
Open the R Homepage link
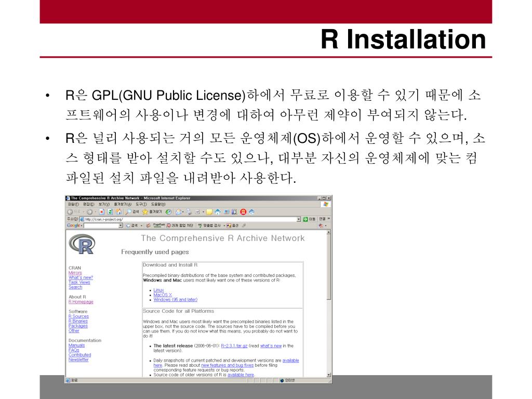coord(81,302)
